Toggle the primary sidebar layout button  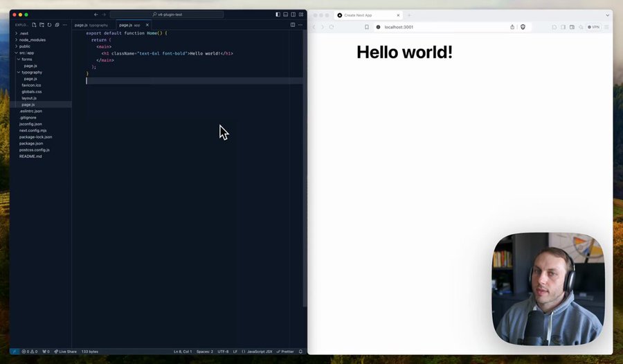278,15
